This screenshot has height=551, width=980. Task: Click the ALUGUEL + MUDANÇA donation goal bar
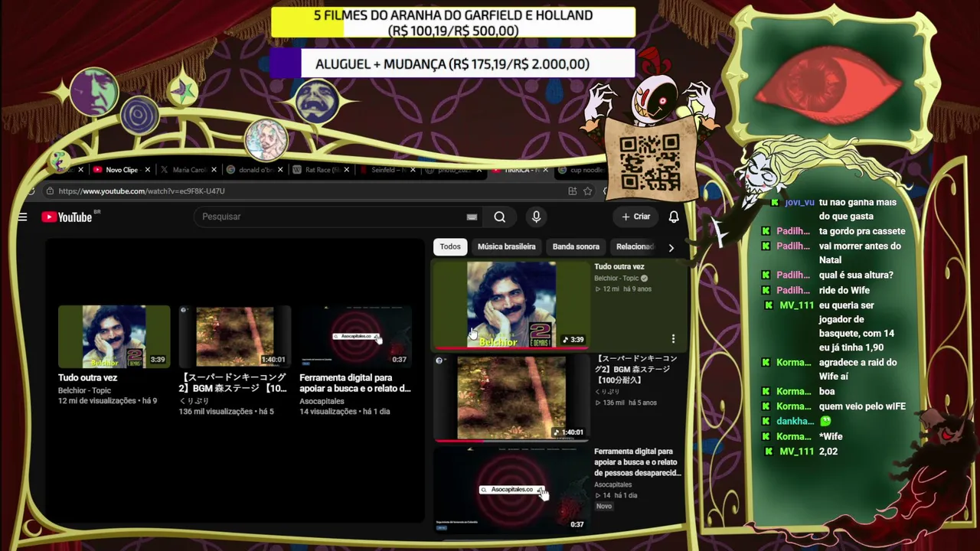point(452,64)
